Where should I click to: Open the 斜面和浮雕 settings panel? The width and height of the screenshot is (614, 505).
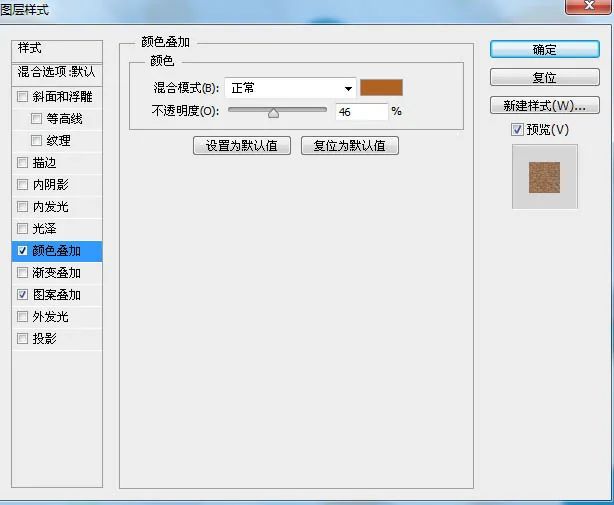[x=63, y=97]
